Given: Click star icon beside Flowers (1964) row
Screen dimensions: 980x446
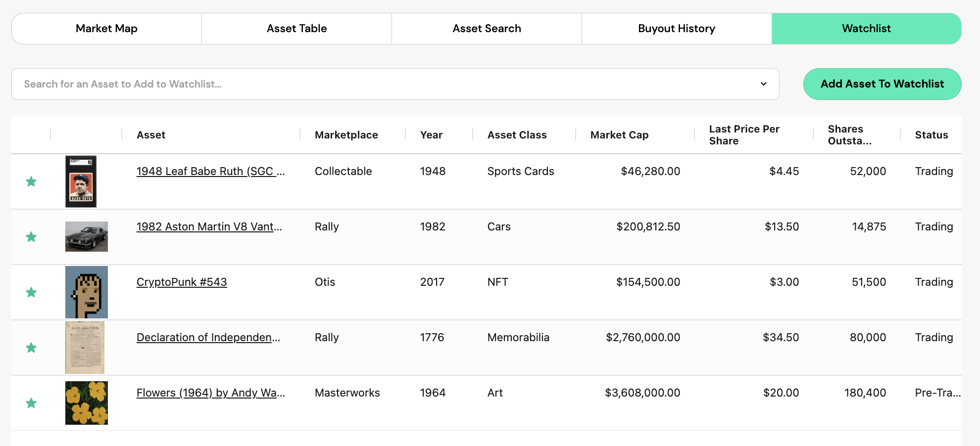Looking at the screenshot, I should coord(31,403).
